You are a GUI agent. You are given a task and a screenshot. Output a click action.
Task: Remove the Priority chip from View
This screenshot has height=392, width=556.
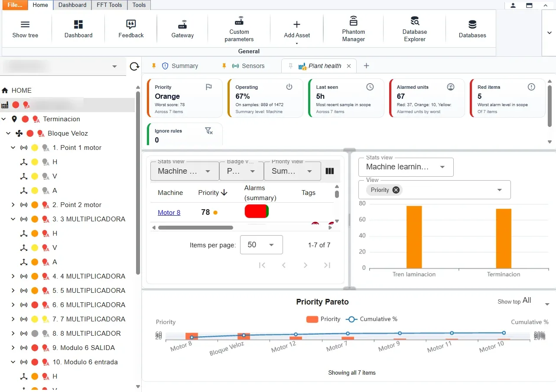click(x=396, y=190)
